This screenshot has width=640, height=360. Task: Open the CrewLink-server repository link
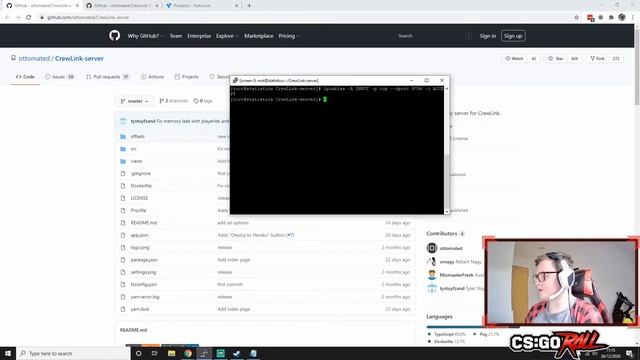click(79, 58)
